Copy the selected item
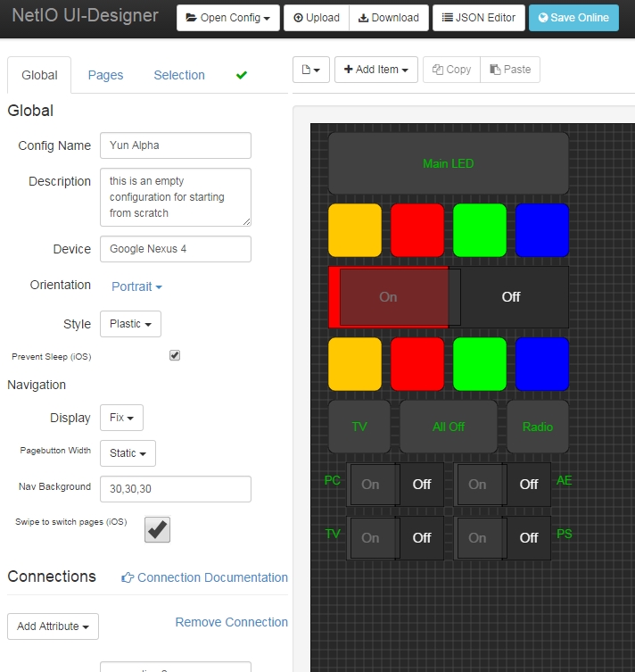Image resolution: width=635 pixels, height=672 pixels. point(452,70)
